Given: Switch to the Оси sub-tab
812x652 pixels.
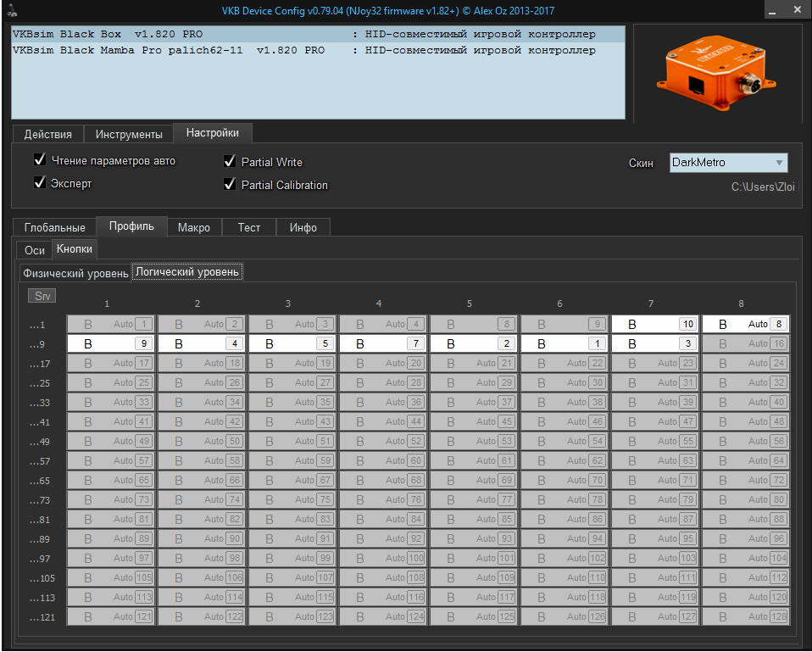Looking at the screenshot, I should point(35,250).
